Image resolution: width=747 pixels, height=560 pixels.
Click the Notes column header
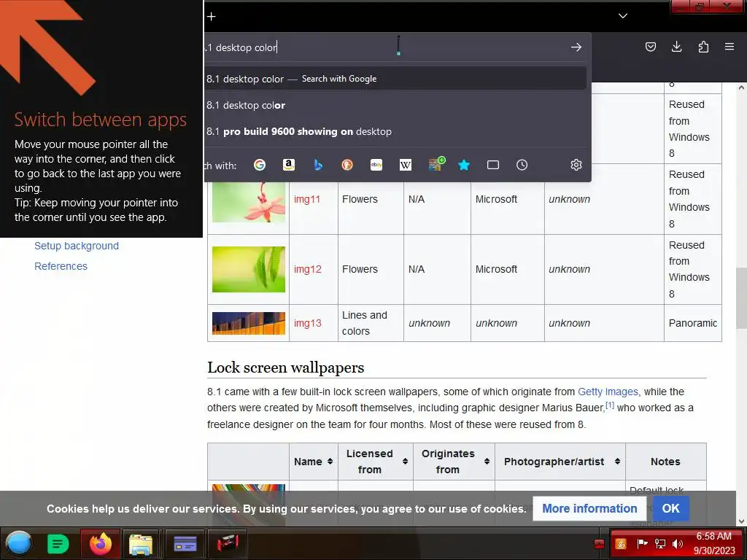click(665, 462)
